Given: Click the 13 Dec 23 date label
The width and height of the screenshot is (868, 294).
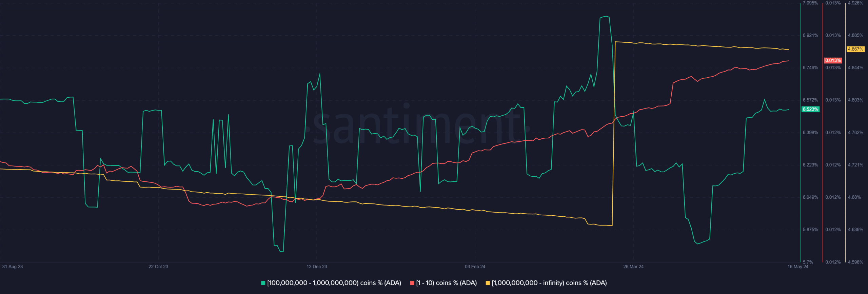Looking at the screenshot, I should point(317,267).
